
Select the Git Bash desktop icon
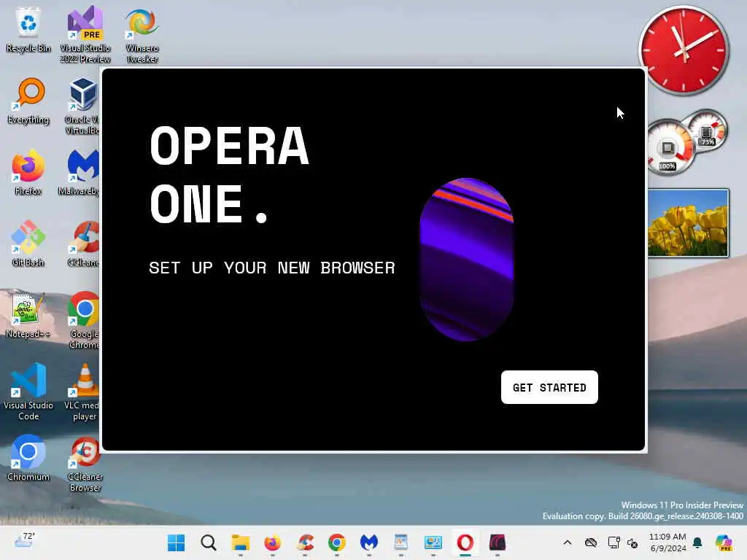[x=28, y=244]
